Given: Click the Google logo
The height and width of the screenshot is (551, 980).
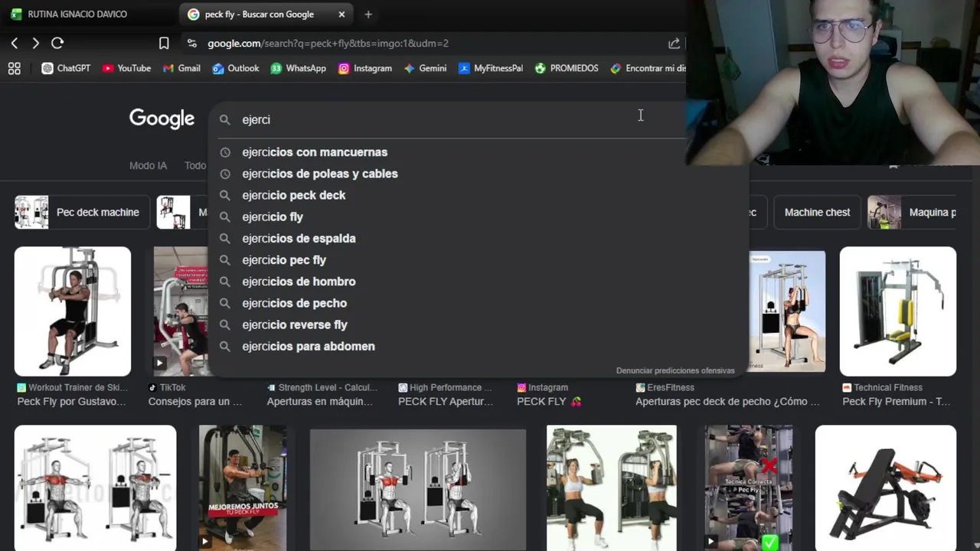Looking at the screenshot, I should point(162,119).
